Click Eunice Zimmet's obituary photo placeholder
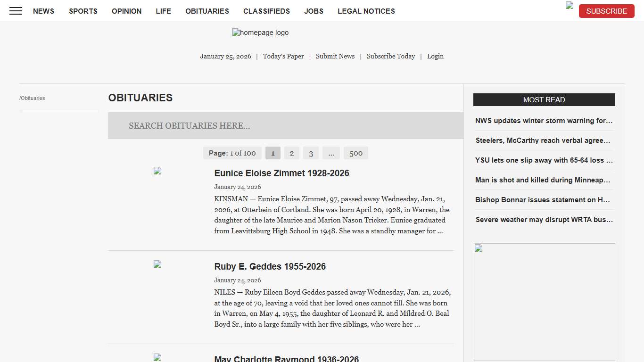 pos(157,171)
